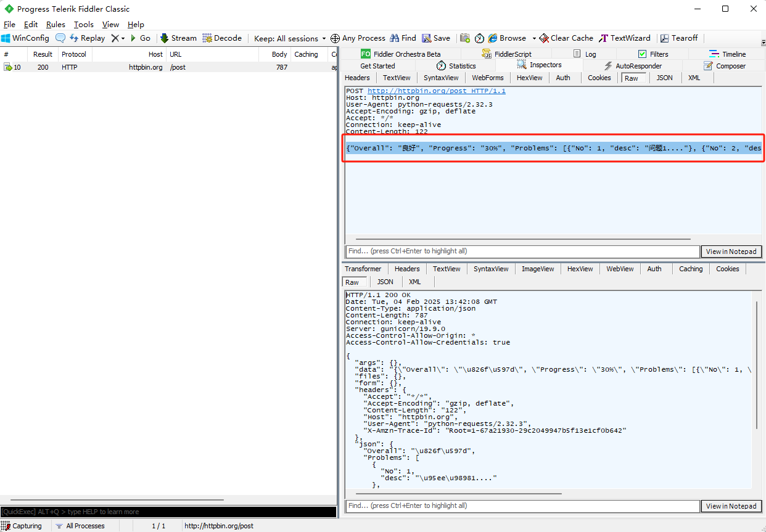Toggle Stream mode in toolbar

click(x=178, y=38)
